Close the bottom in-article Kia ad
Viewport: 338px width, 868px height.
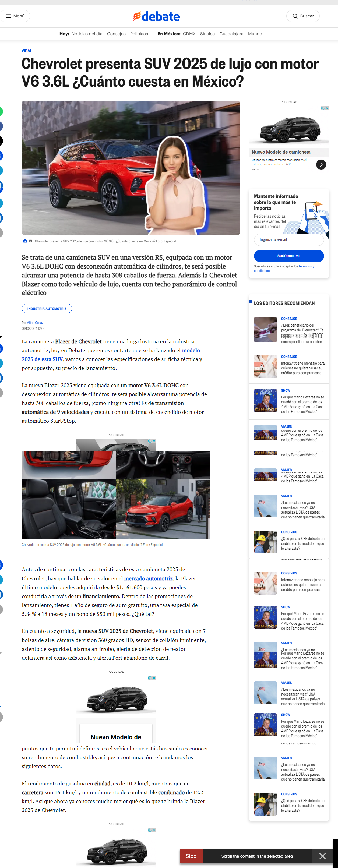coord(154,830)
